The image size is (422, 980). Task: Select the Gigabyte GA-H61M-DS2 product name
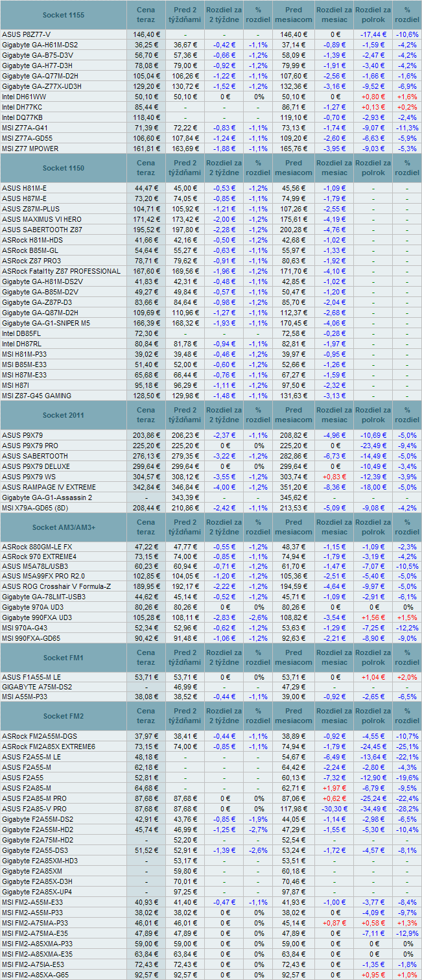[40, 45]
